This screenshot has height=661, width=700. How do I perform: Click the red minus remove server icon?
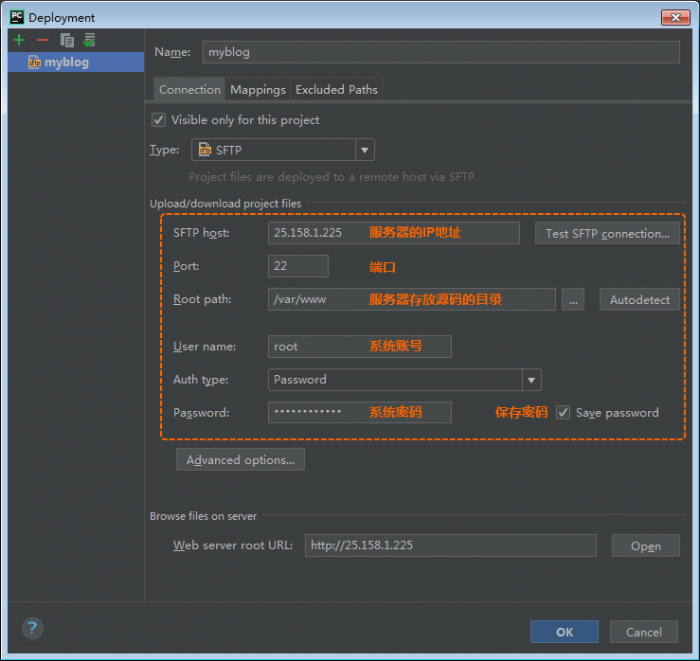click(x=42, y=41)
